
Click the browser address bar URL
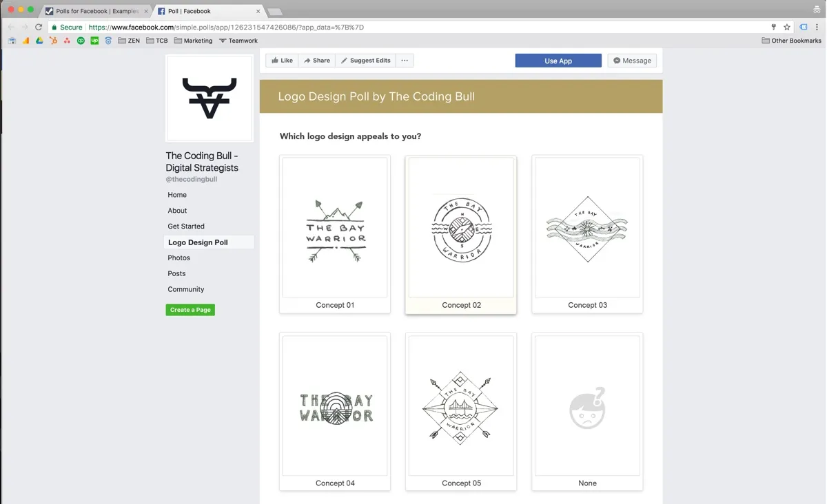[x=226, y=28]
